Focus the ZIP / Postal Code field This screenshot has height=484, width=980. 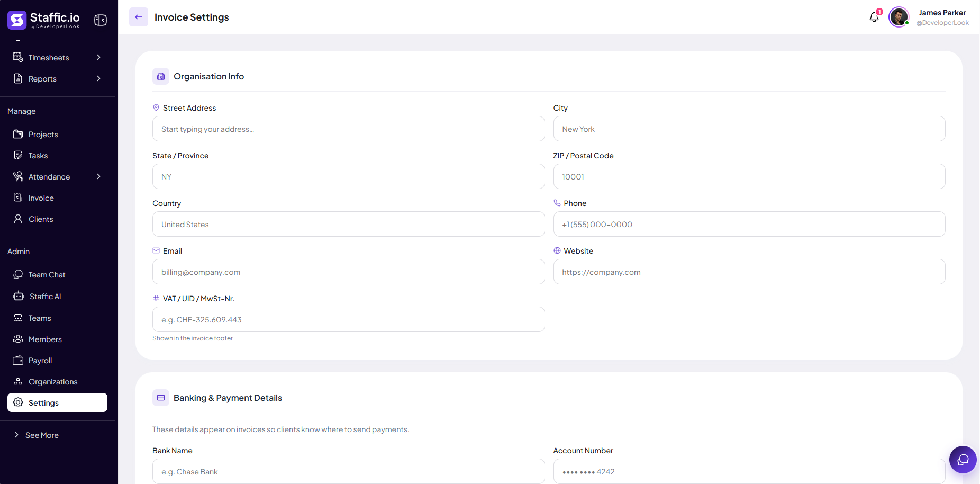click(x=749, y=176)
